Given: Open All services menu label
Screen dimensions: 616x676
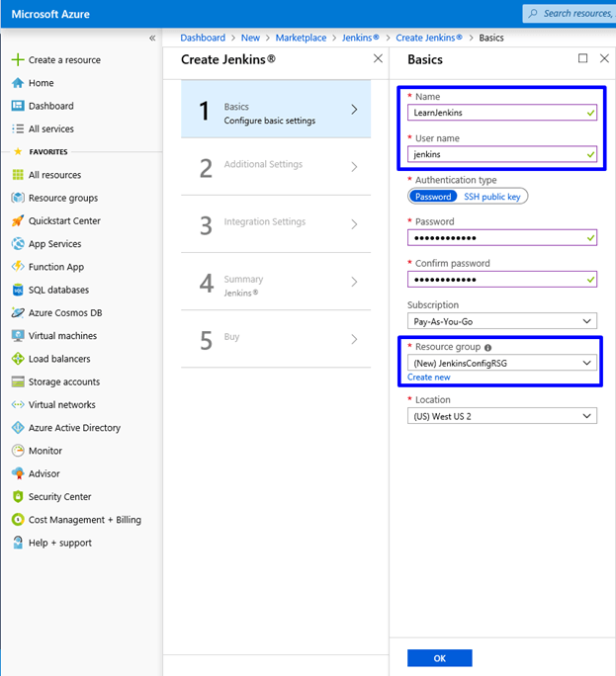Looking at the screenshot, I should (50, 128).
